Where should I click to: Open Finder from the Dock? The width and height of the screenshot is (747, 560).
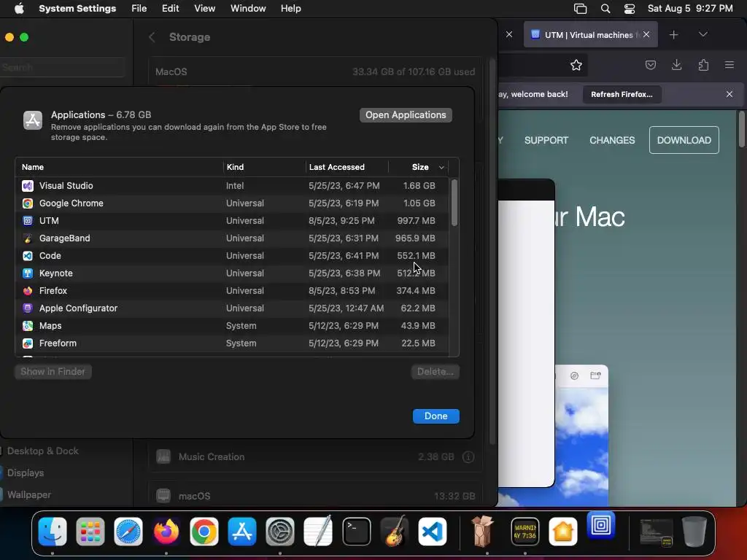[x=53, y=532]
